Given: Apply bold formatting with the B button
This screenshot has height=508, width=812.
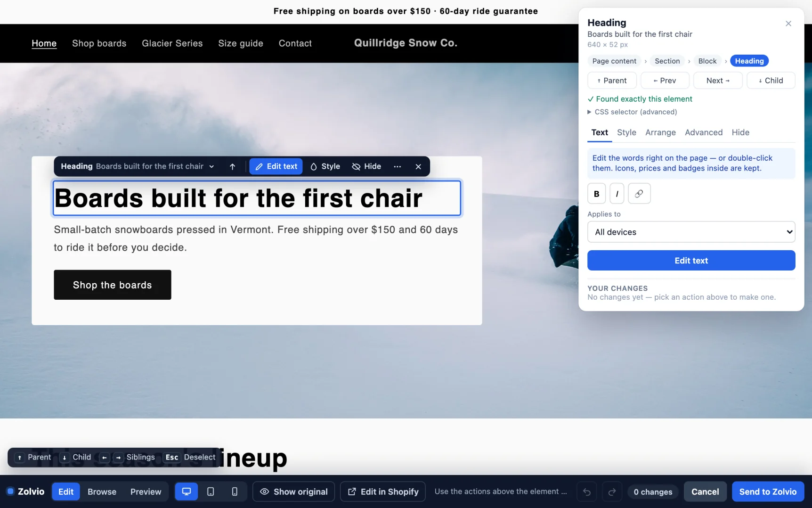Looking at the screenshot, I should 596,194.
